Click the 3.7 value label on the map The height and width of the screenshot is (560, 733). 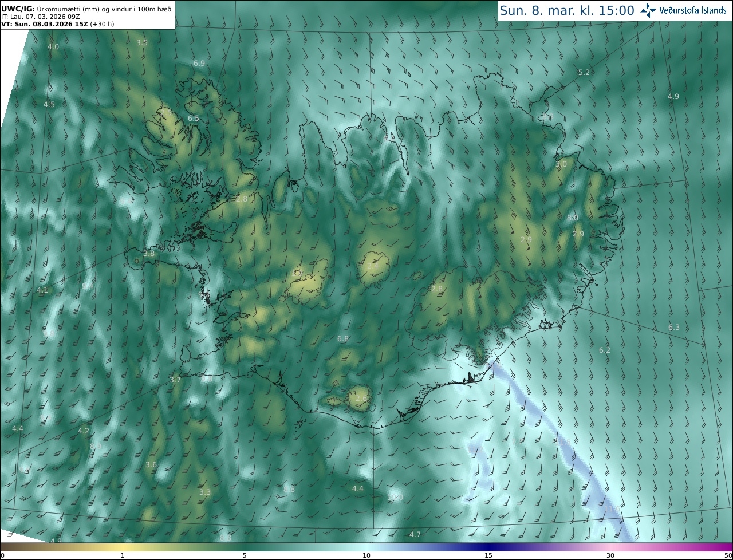tap(175, 380)
